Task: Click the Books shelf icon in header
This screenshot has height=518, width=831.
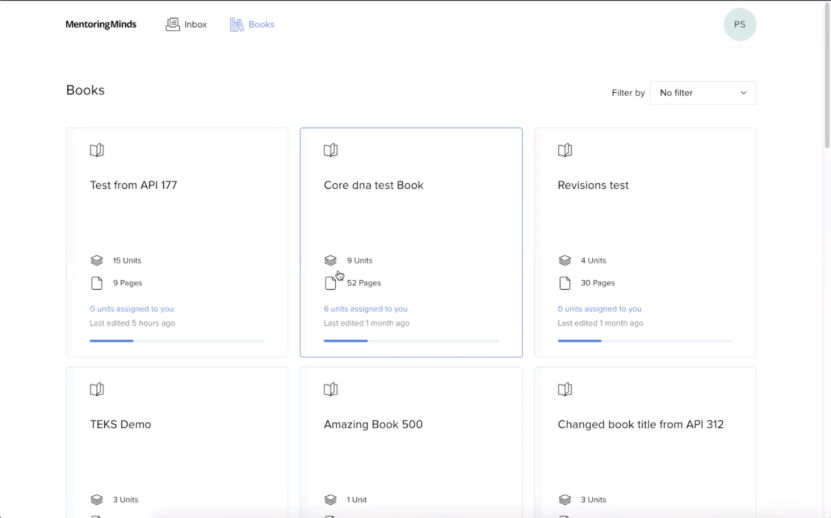Action: pyautogui.click(x=236, y=24)
